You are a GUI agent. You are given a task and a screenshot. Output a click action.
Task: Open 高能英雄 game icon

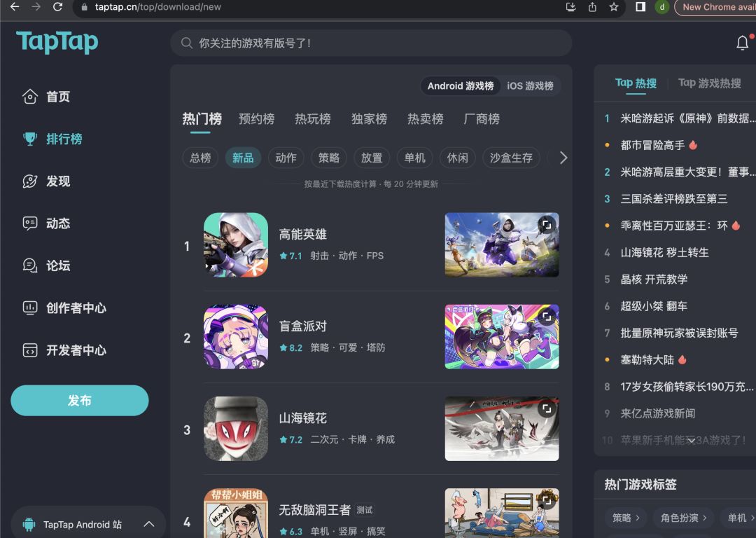tap(236, 245)
